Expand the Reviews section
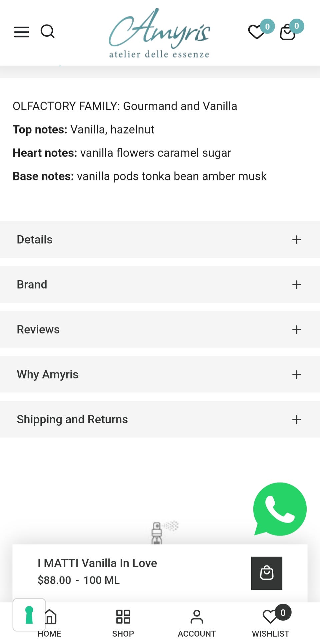320x644 pixels. 160,329
